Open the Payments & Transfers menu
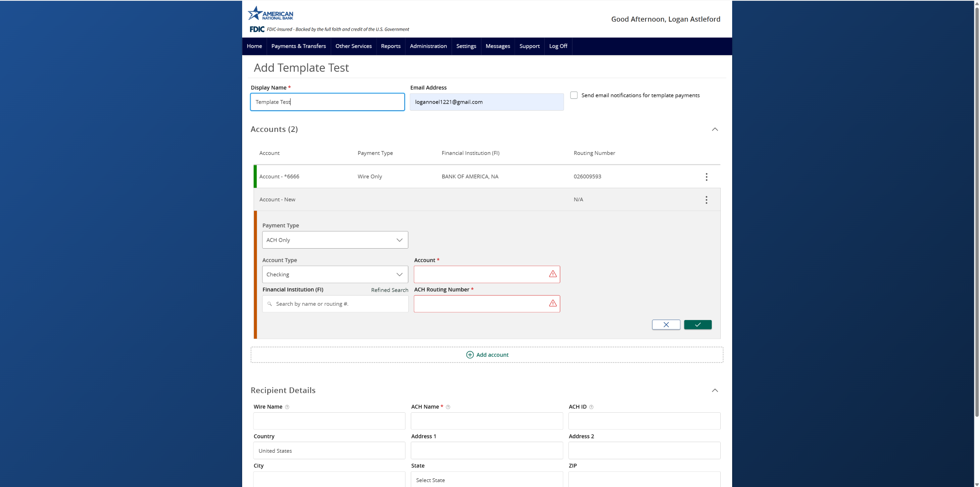 point(298,46)
